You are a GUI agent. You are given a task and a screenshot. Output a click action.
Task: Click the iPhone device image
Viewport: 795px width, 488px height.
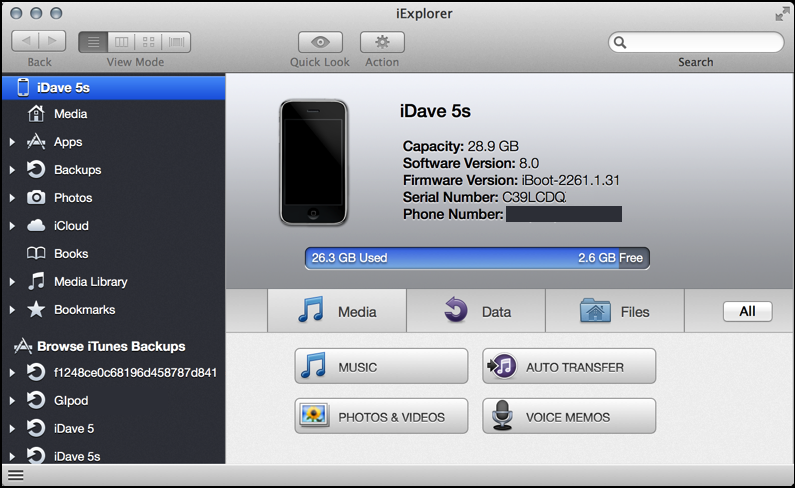(313, 162)
